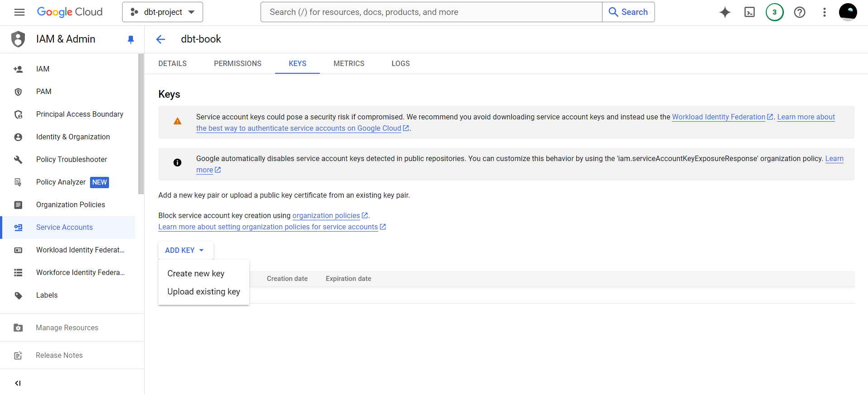The height and width of the screenshot is (394, 868).
Task: Open IAM in the sidebar
Action: click(x=68, y=69)
